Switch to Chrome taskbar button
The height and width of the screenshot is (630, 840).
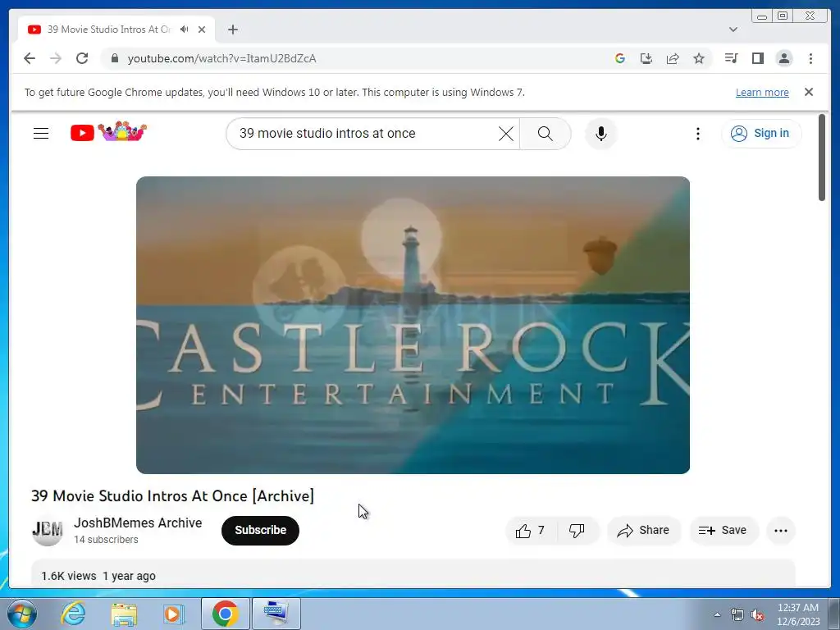[x=226, y=614]
